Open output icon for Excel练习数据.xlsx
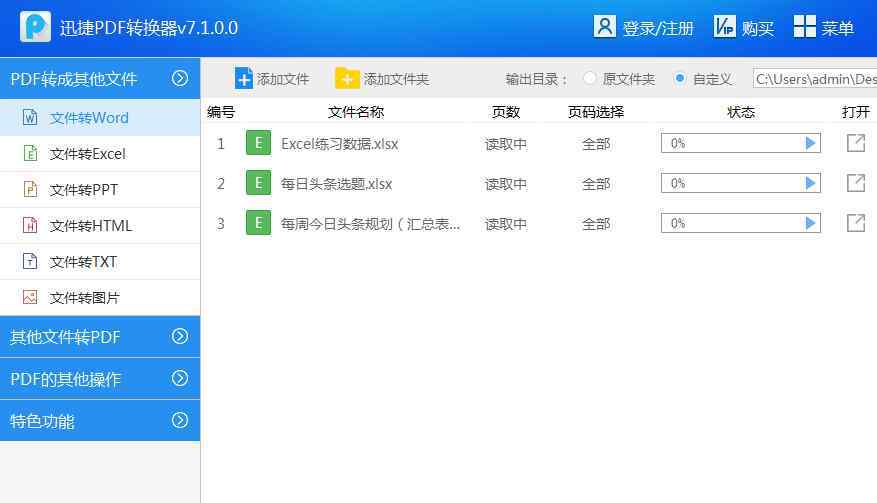This screenshot has width=877, height=503. tap(856, 143)
